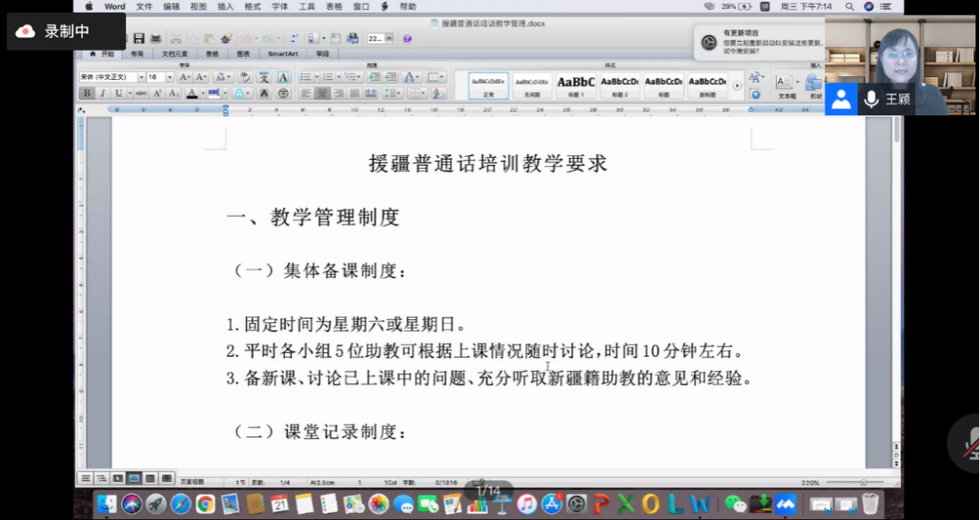Open the 审阅 ribbon tab
Screen dimensions: 980x520
click(322, 54)
